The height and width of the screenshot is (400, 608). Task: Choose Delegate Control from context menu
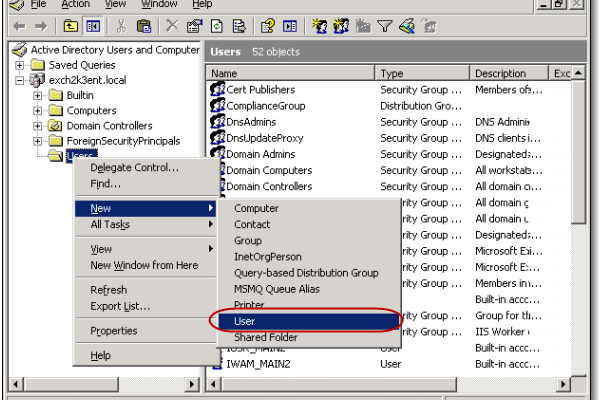pyautogui.click(x=134, y=168)
